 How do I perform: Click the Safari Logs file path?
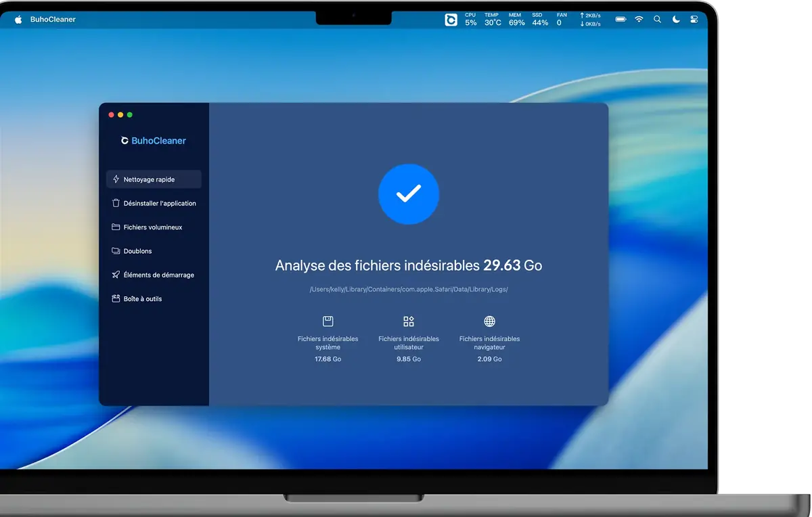409,290
